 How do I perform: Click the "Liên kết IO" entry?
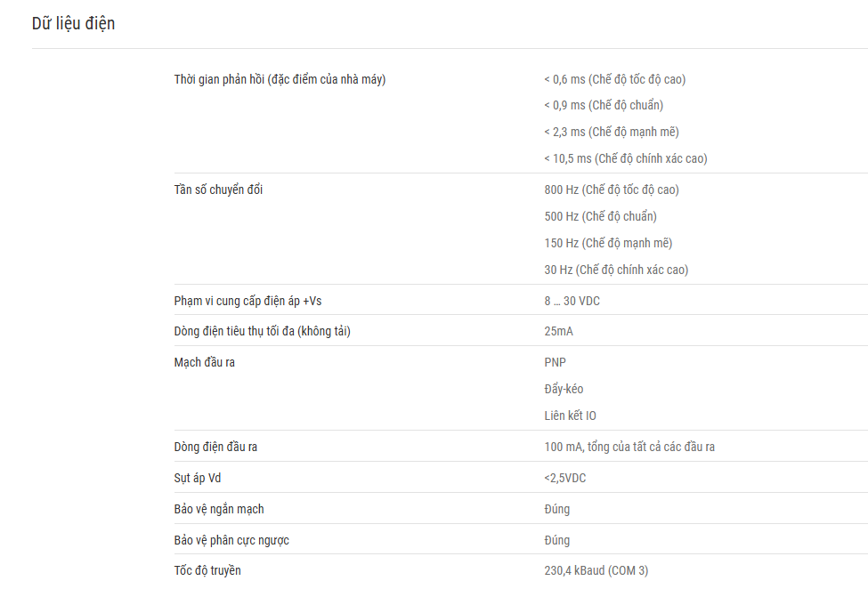pos(570,415)
